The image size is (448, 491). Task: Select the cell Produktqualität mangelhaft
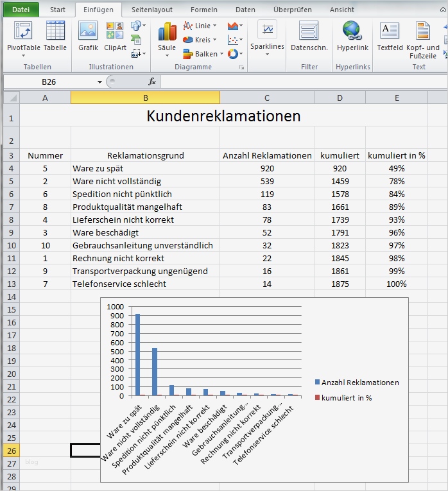click(x=145, y=207)
